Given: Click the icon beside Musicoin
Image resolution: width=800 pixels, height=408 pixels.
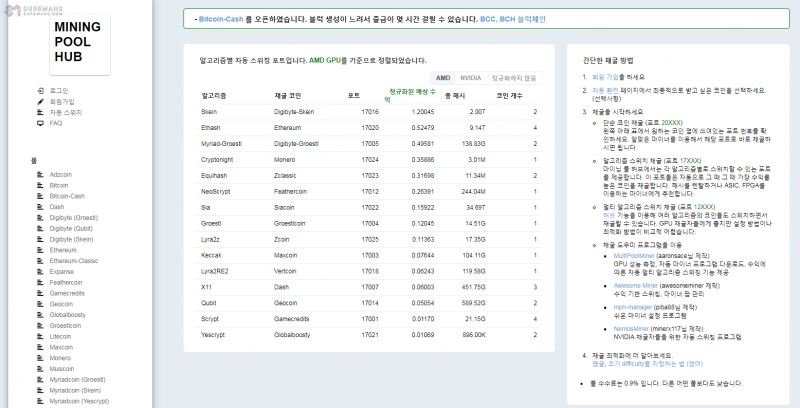Looking at the screenshot, I should (41, 369).
